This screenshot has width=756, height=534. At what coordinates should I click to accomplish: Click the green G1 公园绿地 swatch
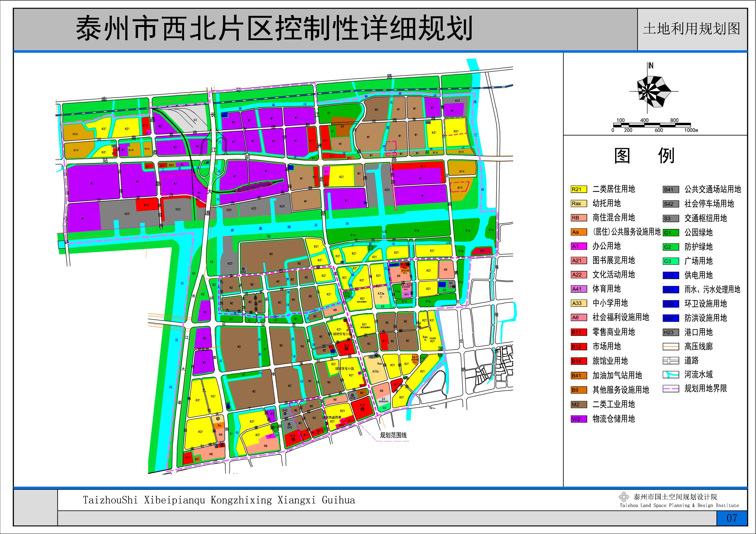pyautogui.click(x=671, y=233)
